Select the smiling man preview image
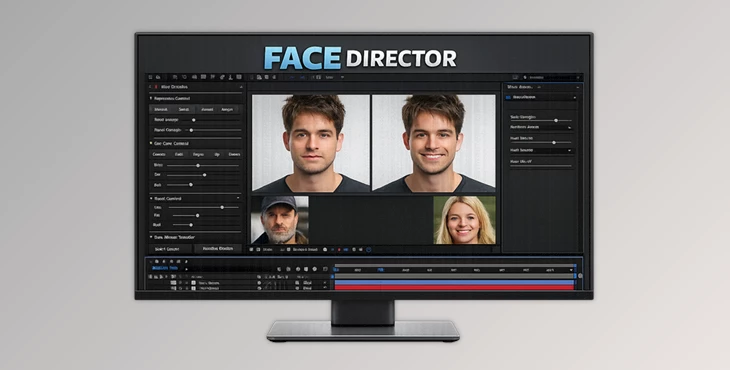This screenshot has height=370, width=730. tap(434, 143)
